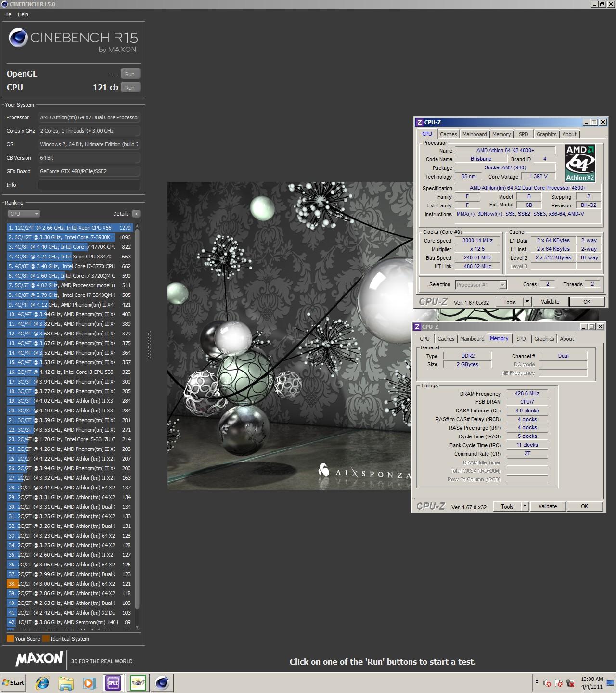
Task: Open Windows Media Player taskbar icon
Action: [89, 682]
